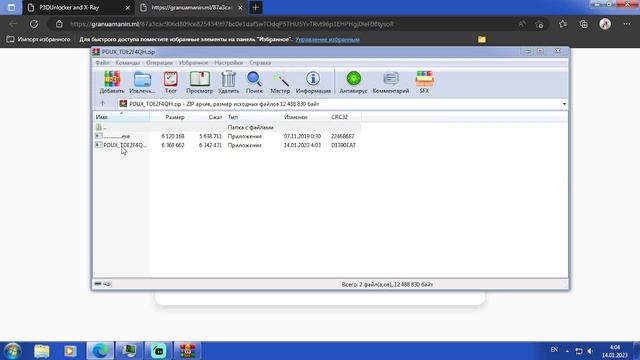The image size is (640, 360).
Task: Open the Edge Collections icon
Action: click(x=584, y=24)
